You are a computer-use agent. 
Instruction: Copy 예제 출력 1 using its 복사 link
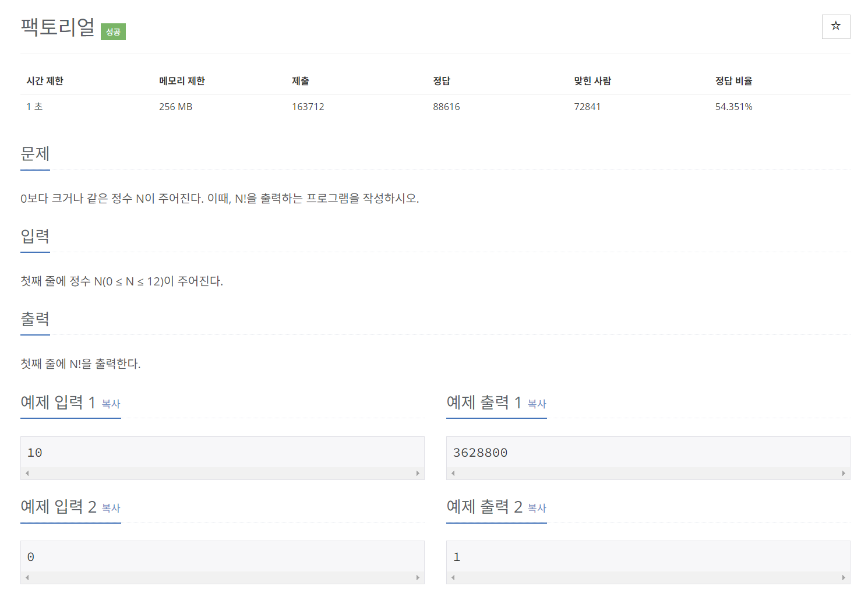[x=536, y=404]
